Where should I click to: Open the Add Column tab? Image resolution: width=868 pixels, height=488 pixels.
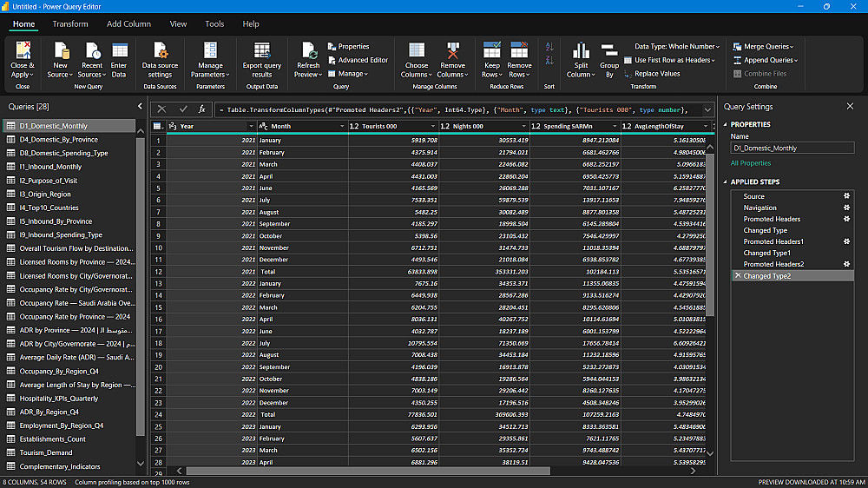[x=128, y=24]
